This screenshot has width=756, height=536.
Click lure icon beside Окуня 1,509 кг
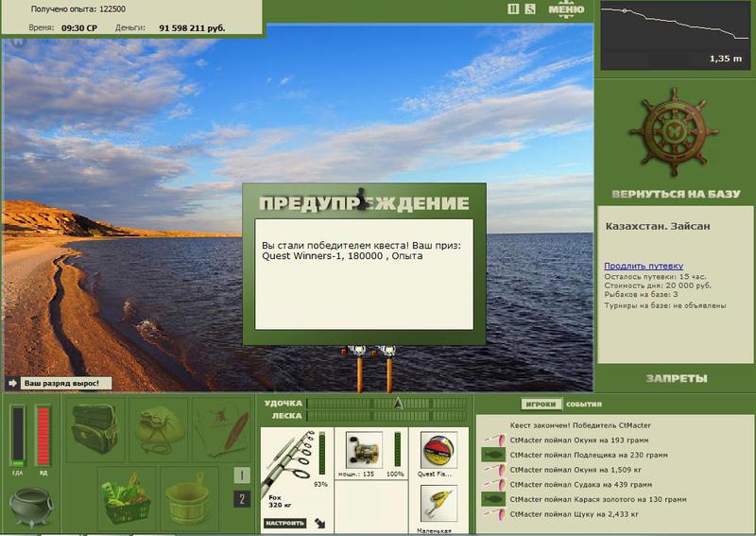(493, 470)
